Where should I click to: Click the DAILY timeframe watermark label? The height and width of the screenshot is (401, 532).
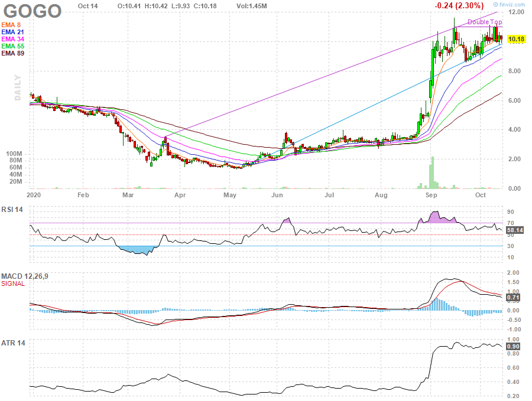coord(18,88)
